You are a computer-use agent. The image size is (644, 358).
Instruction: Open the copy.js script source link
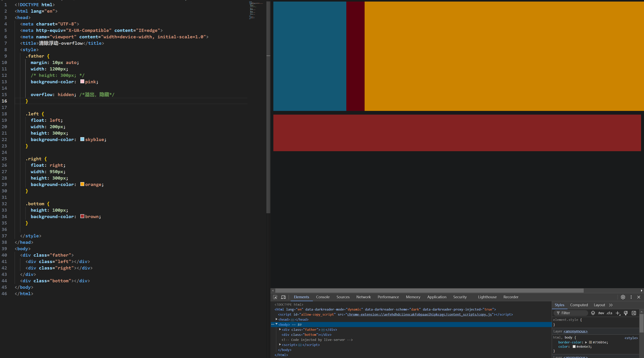pyautogui.click(x=419, y=314)
